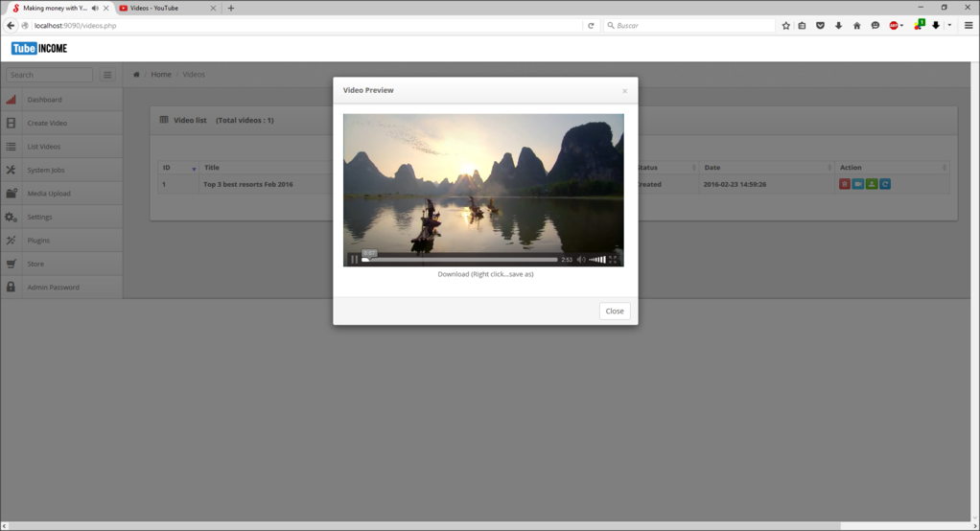
Task: Close the Video Preview dialog with the X
Action: tap(624, 91)
